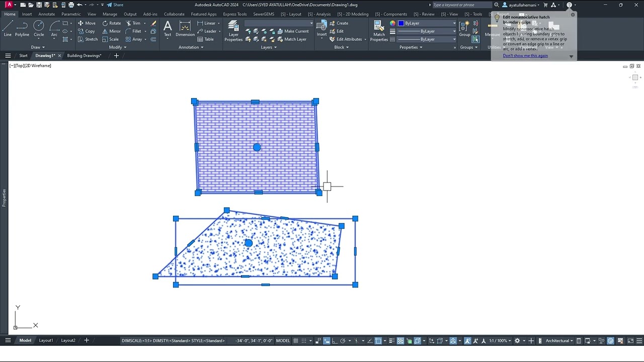This screenshot has height=362, width=644.
Task: Switch to the Annotate ribbon tab
Action: pyautogui.click(x=47, y=14)
